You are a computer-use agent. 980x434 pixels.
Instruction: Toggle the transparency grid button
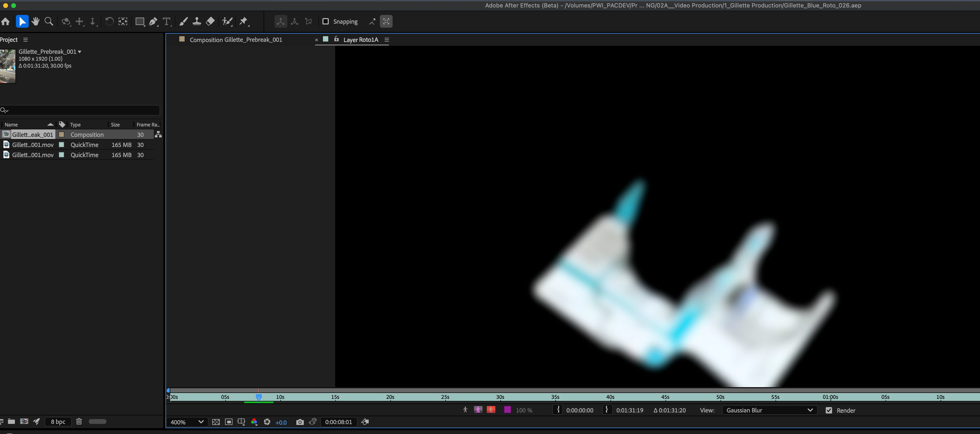point(216,422)
